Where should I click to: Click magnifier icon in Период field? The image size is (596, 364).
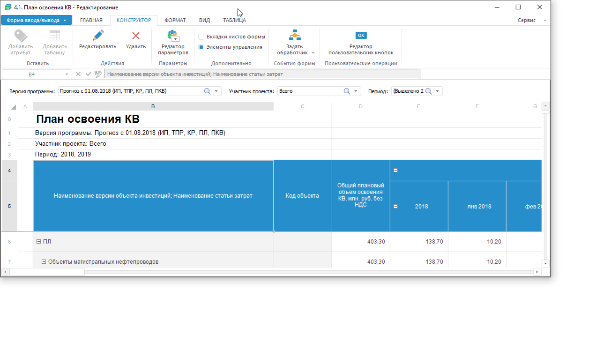tap(428, 91)
